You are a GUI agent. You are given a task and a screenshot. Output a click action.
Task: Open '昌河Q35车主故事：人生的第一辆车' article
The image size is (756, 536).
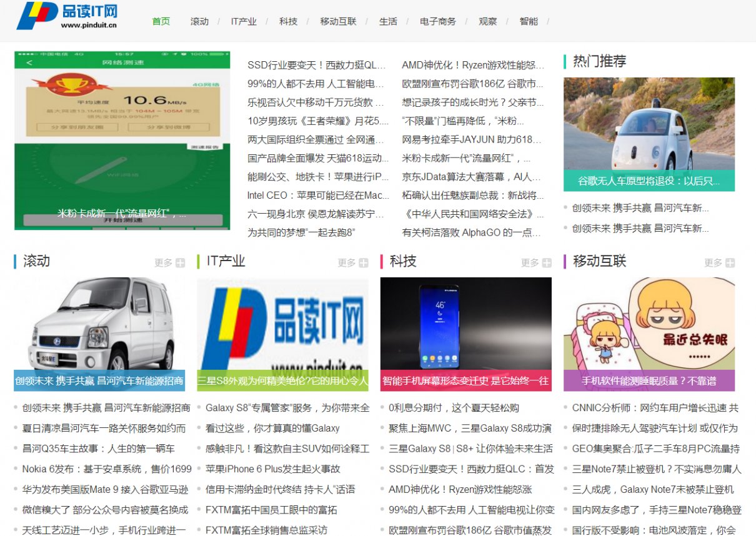[99, 449]
